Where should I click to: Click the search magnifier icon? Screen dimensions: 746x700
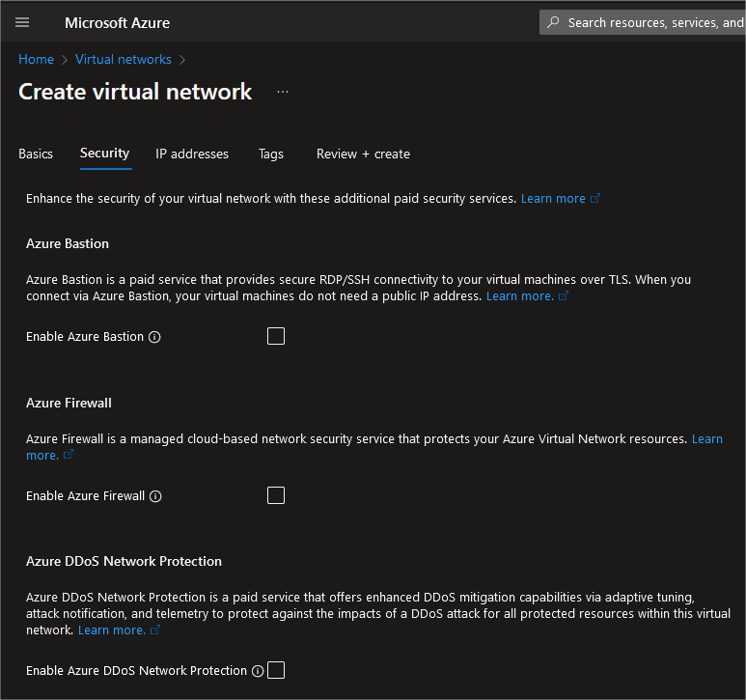[x=553, y=22]
